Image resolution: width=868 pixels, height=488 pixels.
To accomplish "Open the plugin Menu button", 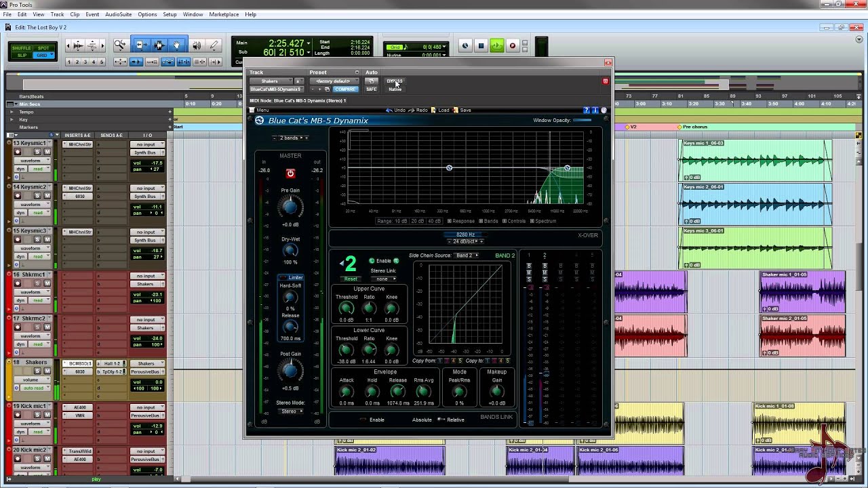I will (260, 110).
